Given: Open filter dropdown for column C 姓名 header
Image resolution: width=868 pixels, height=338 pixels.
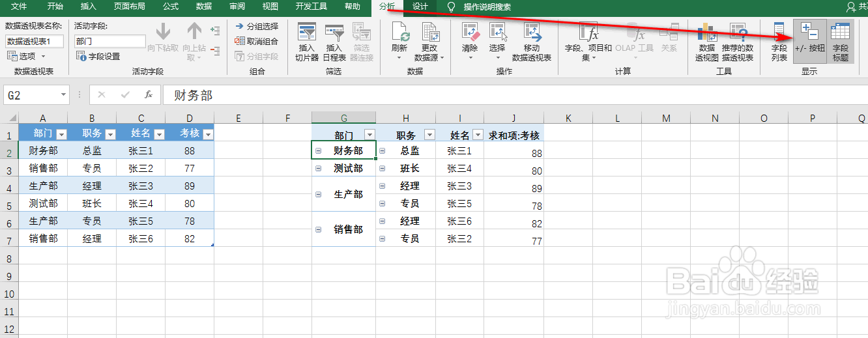Looking at the screenshot, I should point(159,134).
